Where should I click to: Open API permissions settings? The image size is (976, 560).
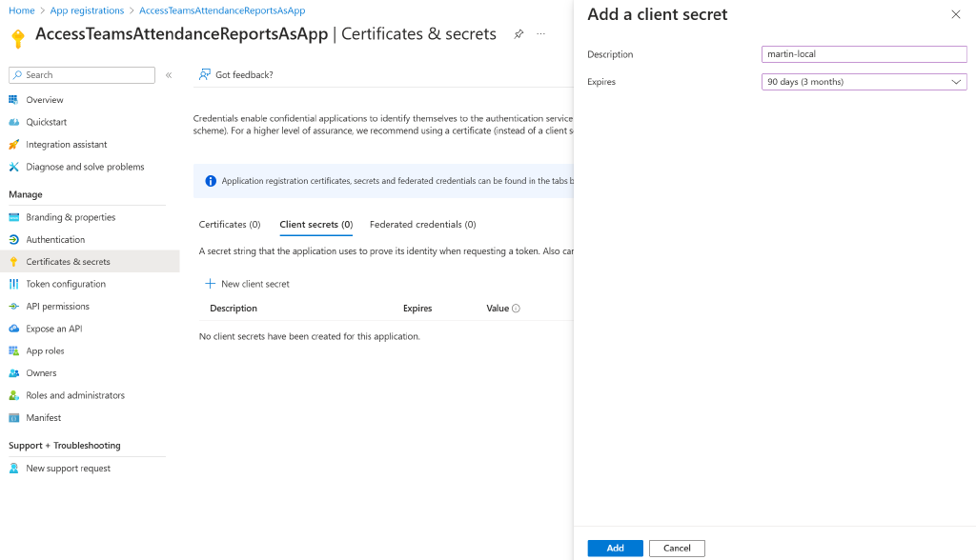click(57, 306)
